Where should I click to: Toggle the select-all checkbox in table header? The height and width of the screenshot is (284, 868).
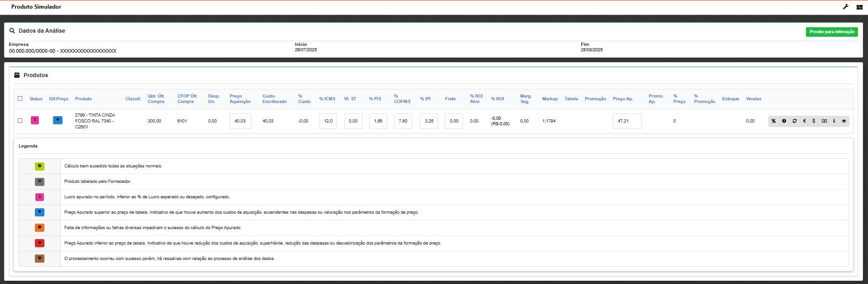(20, 98)
